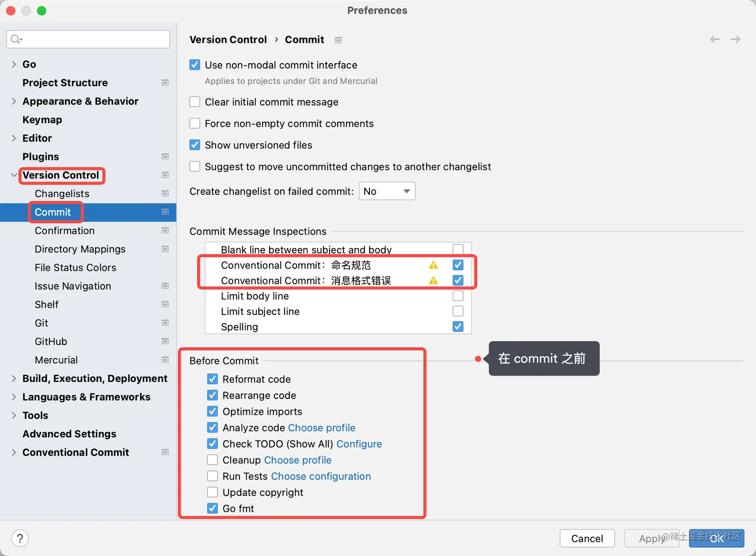Viewport: 756px width, 556px height.
Task: Select Changelists in the settings tree
Action: (62, 193)
